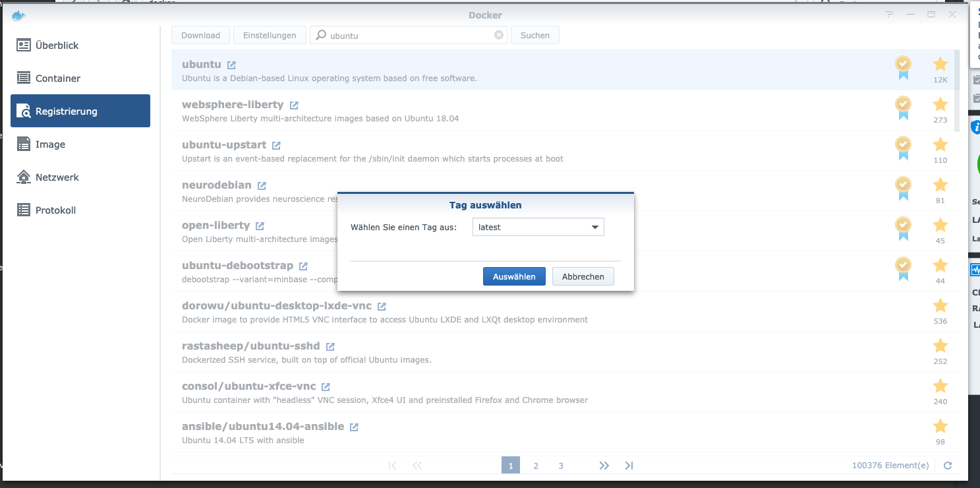The image size is (980, 488).
Task: Select the ubuntu-debootstrap entry name
Action: pos(237,266)
